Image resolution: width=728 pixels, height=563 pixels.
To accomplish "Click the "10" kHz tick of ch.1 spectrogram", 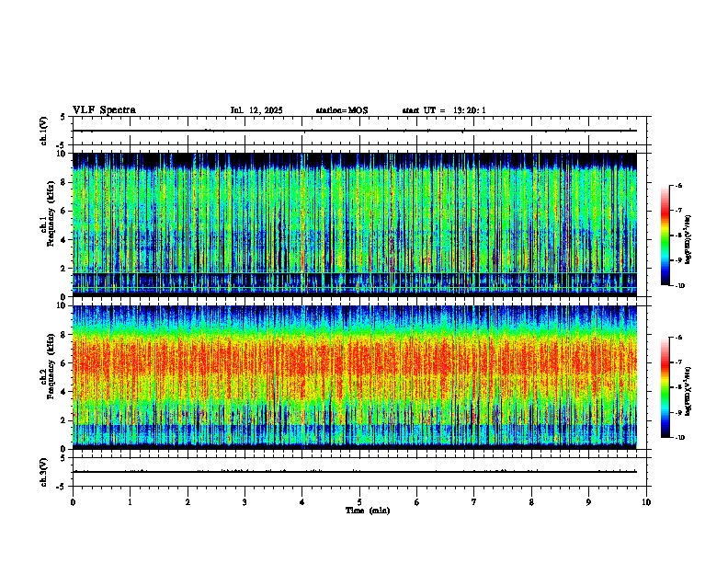I will 63,154.
